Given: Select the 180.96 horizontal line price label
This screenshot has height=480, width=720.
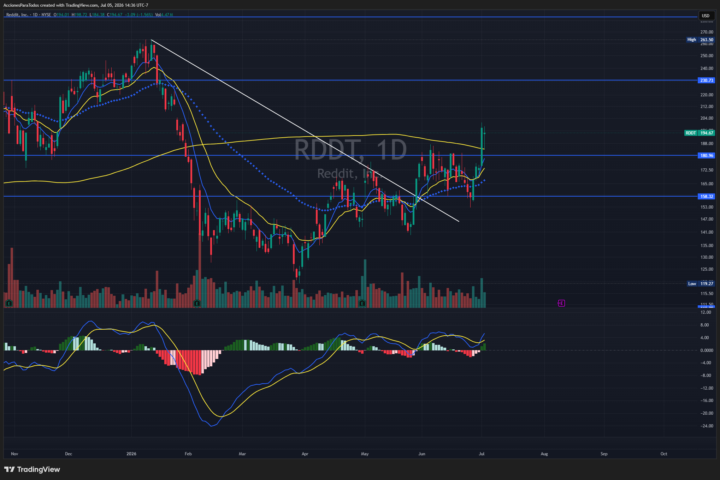Looking at the screenshot, I should click(706, 156).
